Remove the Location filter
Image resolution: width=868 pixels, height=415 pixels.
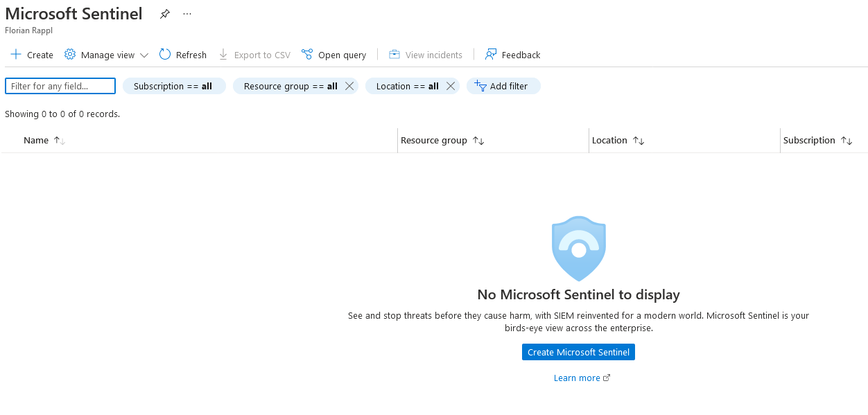[x=451, y=86]
